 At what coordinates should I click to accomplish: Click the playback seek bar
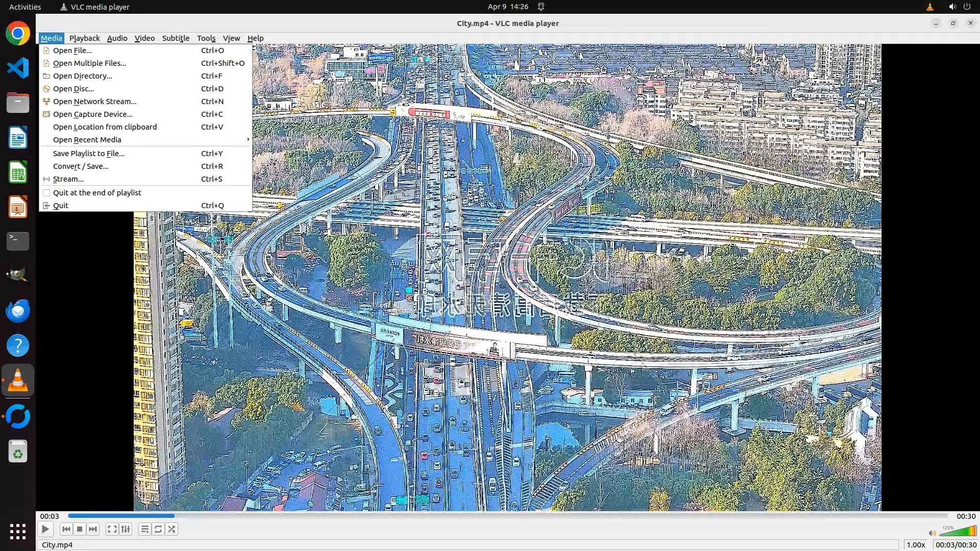(507, 516)
